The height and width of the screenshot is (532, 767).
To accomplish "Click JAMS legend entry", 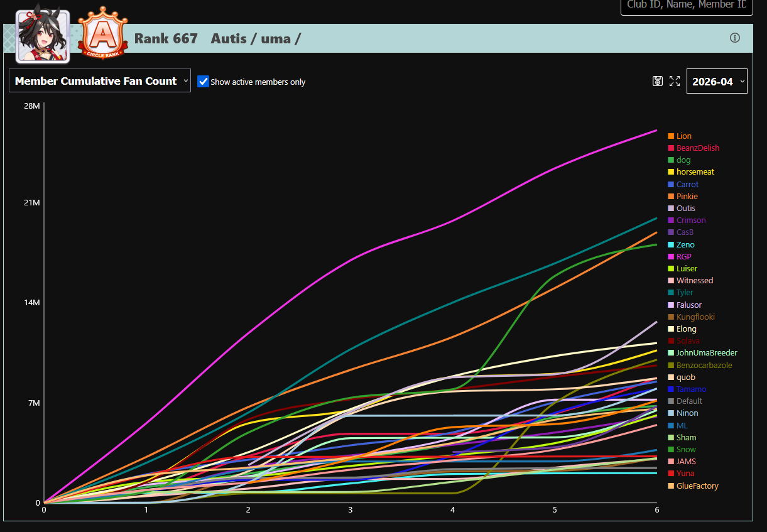I will tap(682, 462).
